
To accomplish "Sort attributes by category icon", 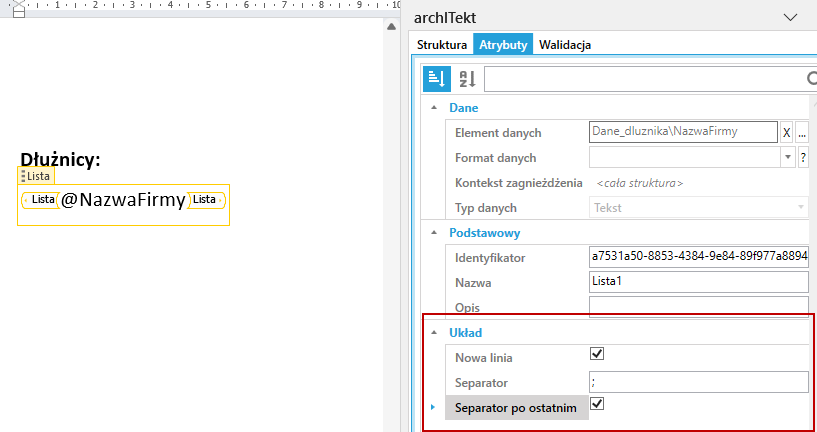I will (x=436, y=79).
